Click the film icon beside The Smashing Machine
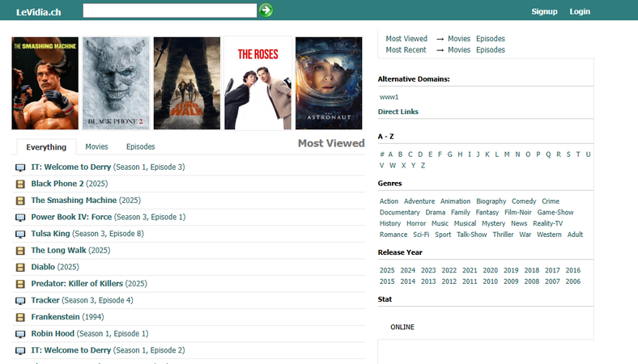 pos(20,201)
